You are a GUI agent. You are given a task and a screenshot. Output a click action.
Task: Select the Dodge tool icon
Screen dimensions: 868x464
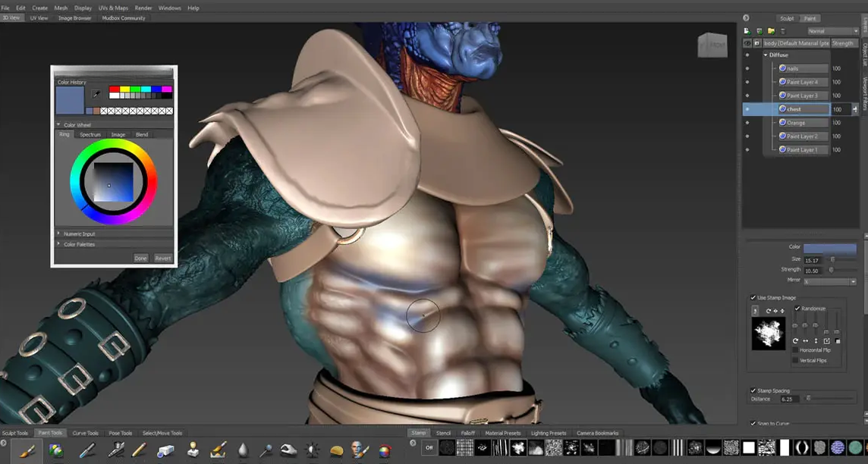266,450
